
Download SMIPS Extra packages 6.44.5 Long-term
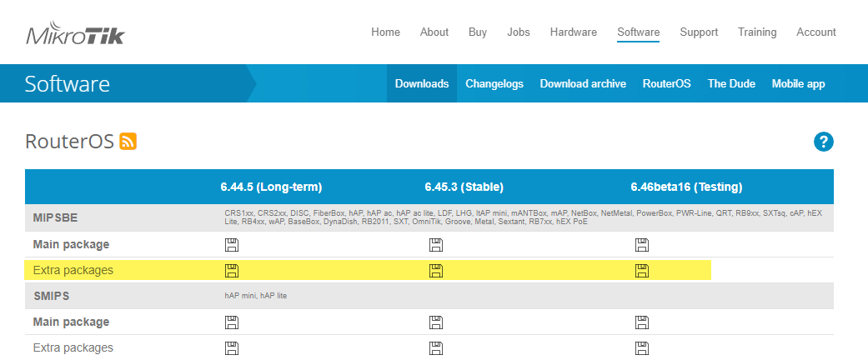point(232,347)
